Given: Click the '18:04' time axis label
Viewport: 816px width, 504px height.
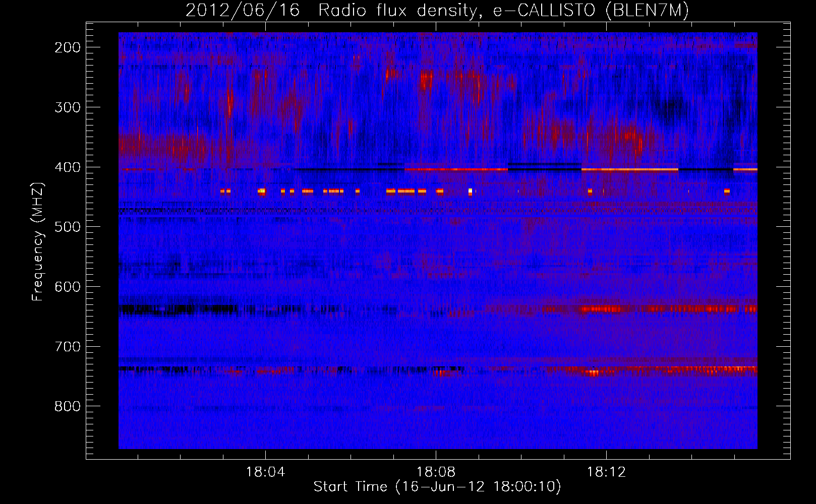Looking at the screenshot, I should pyautogui.click(x=265, y=472).
